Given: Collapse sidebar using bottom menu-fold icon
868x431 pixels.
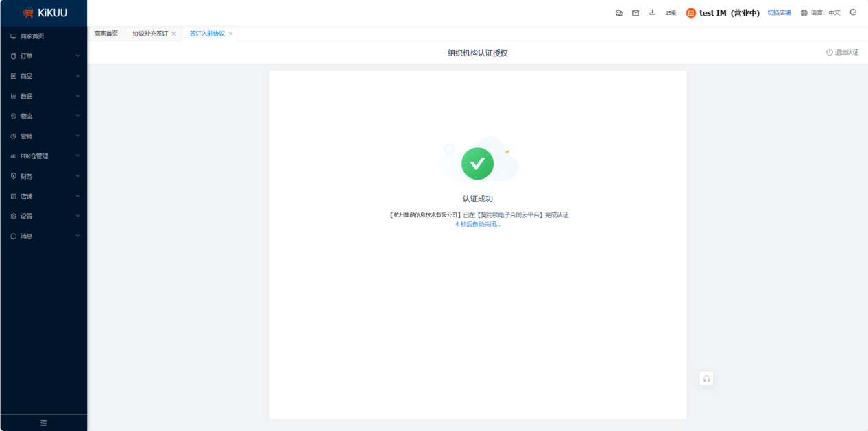Looking at the screenshot, I should pos(44,423).
